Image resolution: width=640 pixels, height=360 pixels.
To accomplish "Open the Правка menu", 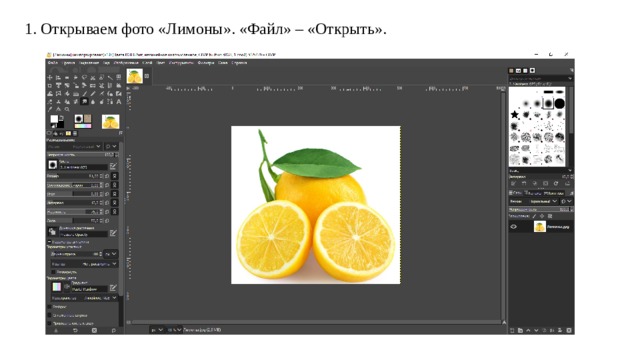I will click(x=68, y=63).
